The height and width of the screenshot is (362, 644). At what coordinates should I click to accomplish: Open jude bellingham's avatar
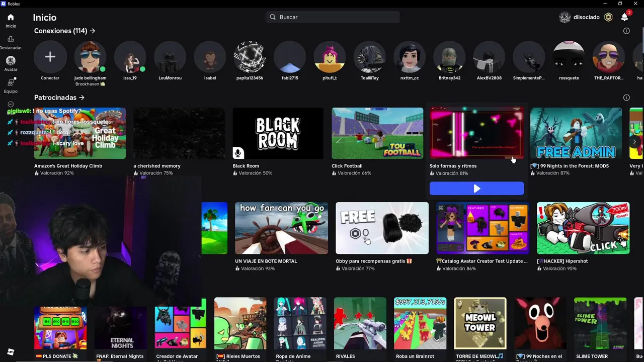point(90,57)
